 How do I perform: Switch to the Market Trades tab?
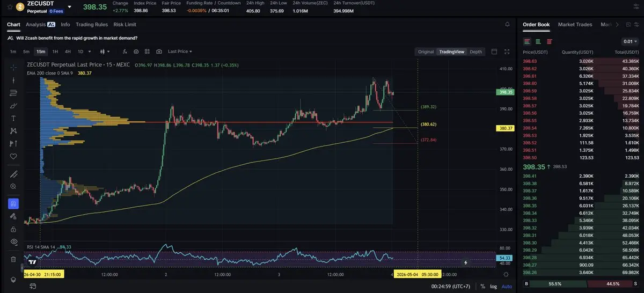(x=575, y=25)
